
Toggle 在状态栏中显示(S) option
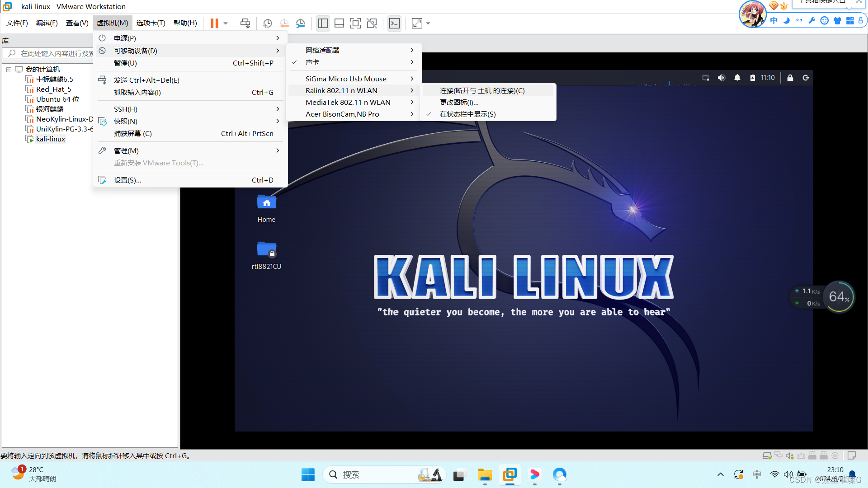[x=468, y=114]
